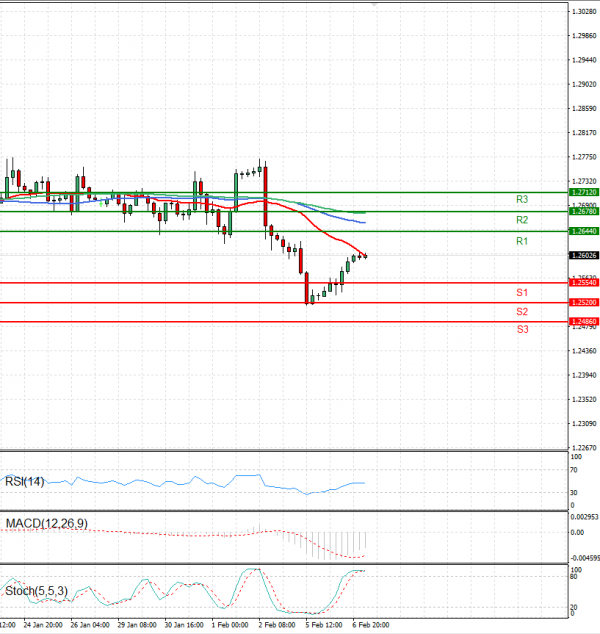
Task: Select the current price 1.26026 tag
Action: (x=584, y=256)
